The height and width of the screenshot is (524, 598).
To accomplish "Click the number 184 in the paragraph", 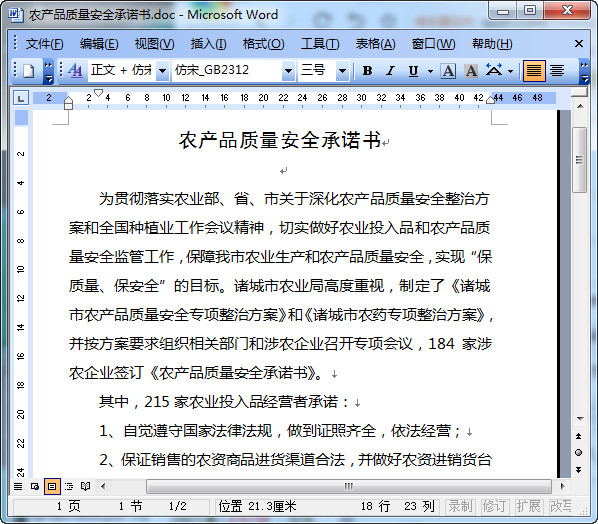I will pos(441,344).
